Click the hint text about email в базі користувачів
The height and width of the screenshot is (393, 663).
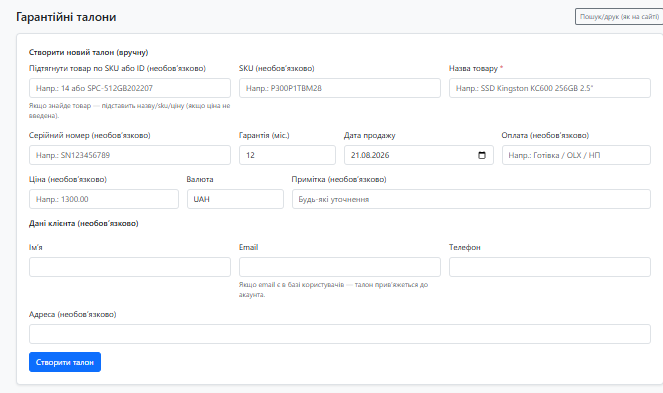click(x=333, y=289)
